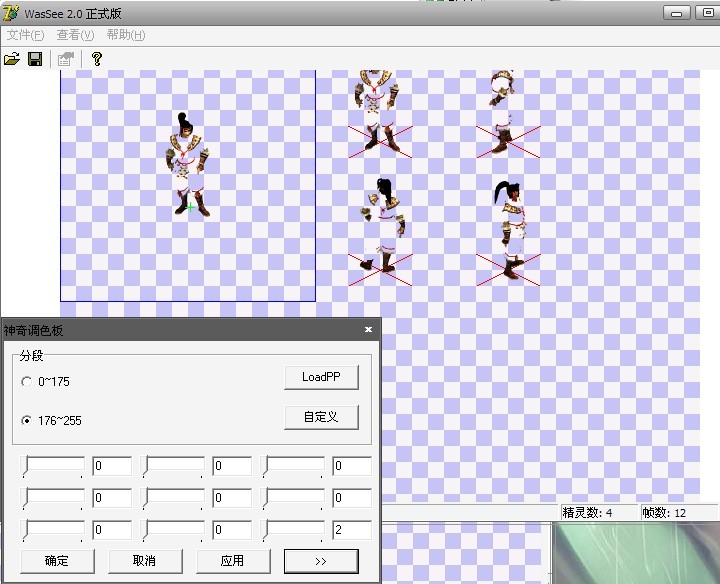Click the first row right value field

(352, 466)
